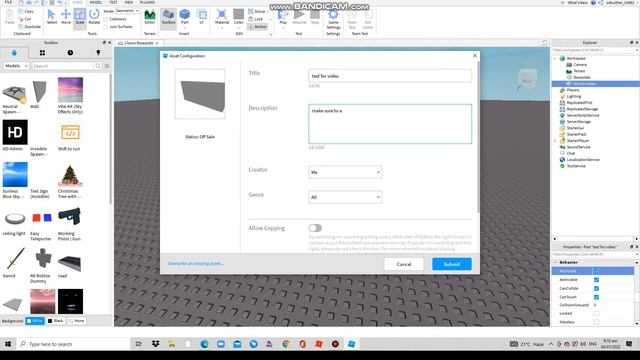Viewport: 640px width, 360px height.
Task: Toggle the Allow Copying switch
Action: (315, 228)
